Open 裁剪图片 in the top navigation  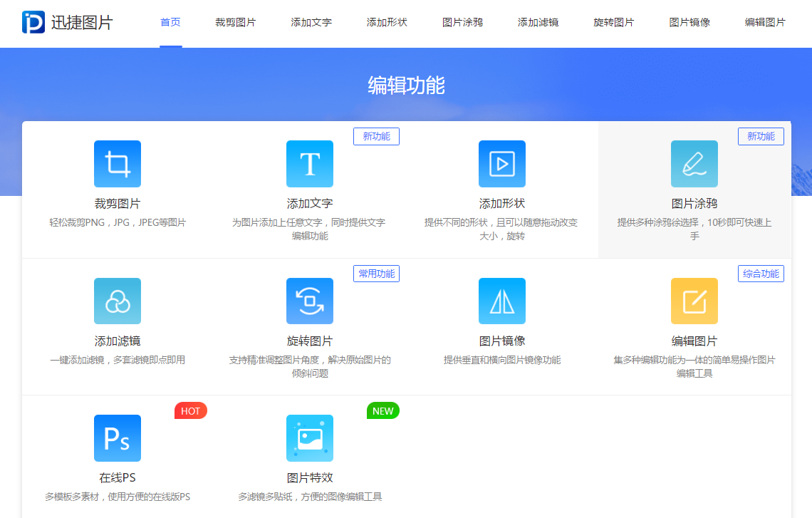(236, 22)
